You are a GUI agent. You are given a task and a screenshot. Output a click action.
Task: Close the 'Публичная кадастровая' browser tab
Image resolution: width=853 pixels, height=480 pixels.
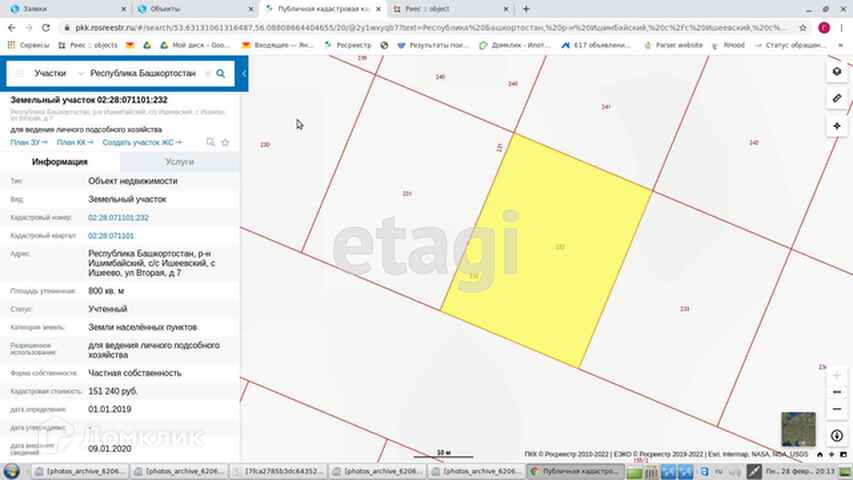point(379,9)
